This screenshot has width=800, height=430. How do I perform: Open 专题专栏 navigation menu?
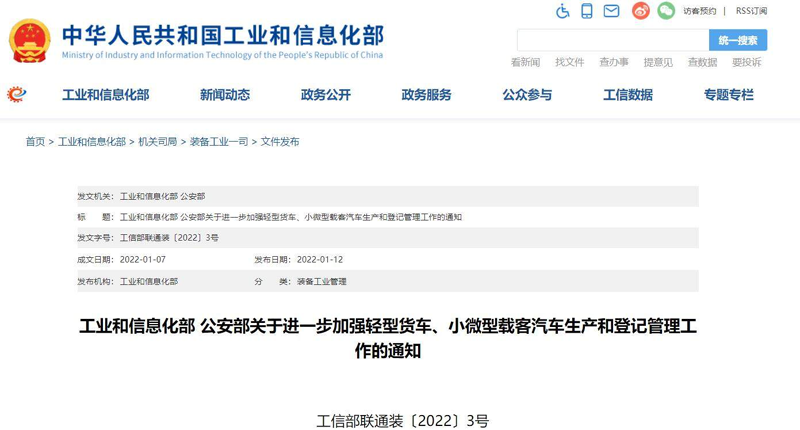pos(729,95)
